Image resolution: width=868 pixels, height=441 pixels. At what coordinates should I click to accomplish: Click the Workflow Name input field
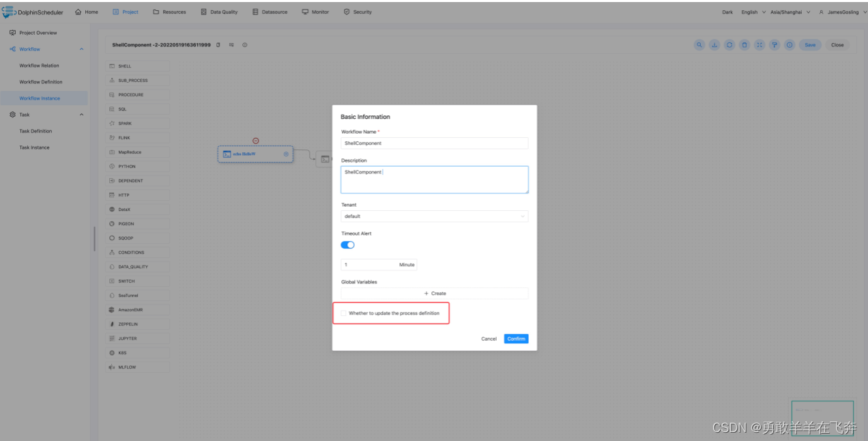click(x=434, y=143)
